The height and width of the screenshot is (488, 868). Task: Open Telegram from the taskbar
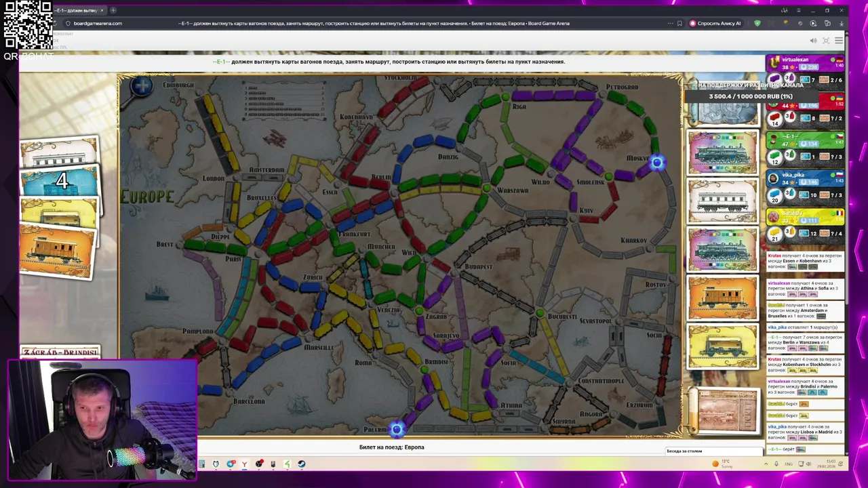click(231, 464)
